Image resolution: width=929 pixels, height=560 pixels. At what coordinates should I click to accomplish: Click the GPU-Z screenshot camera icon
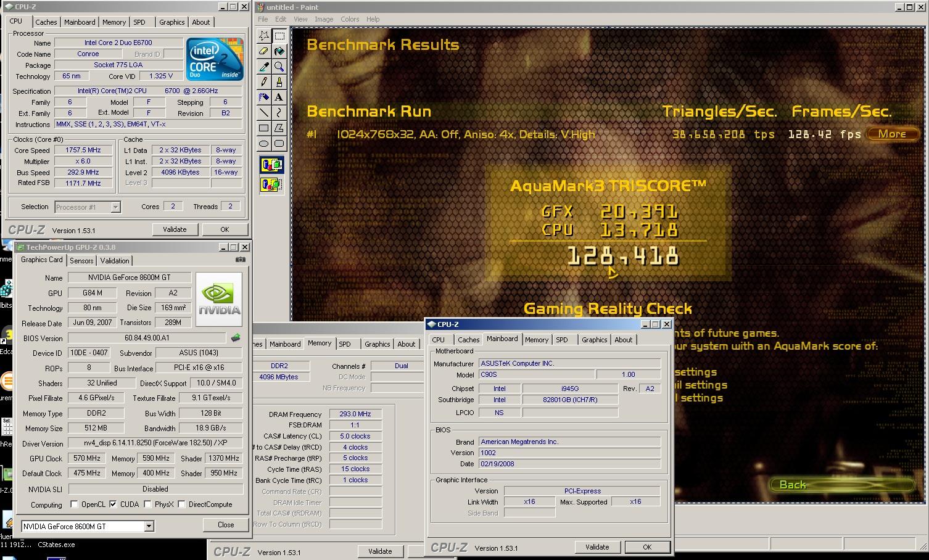[241, 260]
